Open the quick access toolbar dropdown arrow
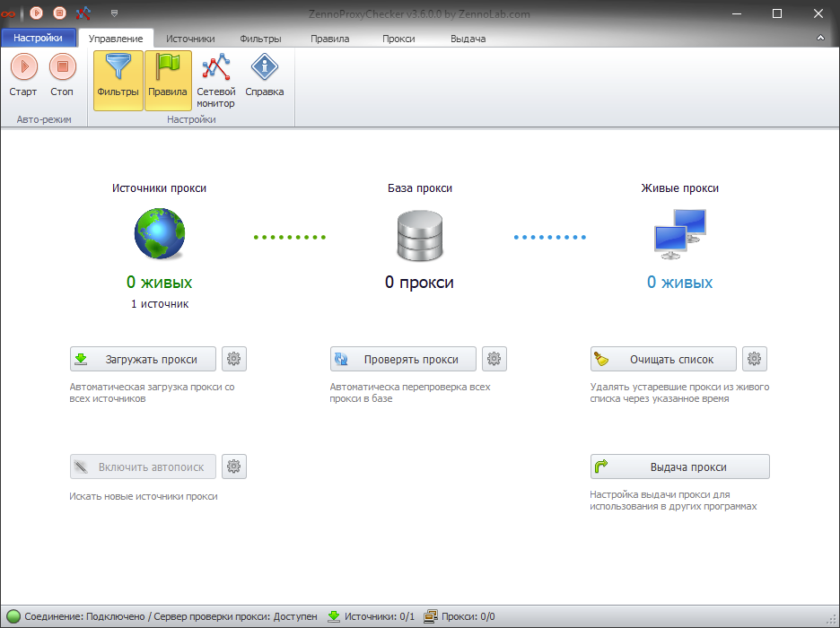The width and height of the screenshot is (840, 628). point(114,14)
